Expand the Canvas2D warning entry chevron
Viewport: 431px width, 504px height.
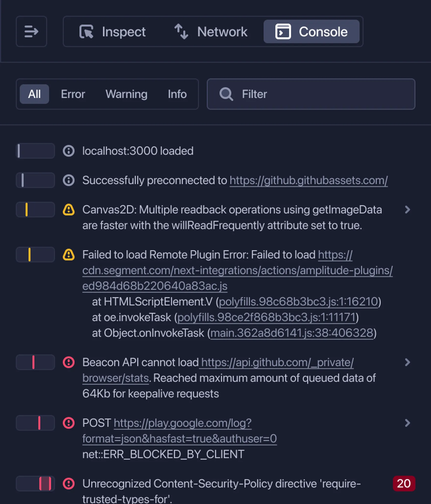pyautogui.click(x=407, y=210)
